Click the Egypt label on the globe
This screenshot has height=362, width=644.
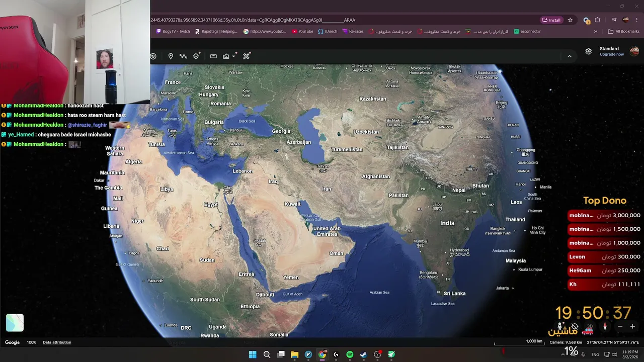(211, 205)
